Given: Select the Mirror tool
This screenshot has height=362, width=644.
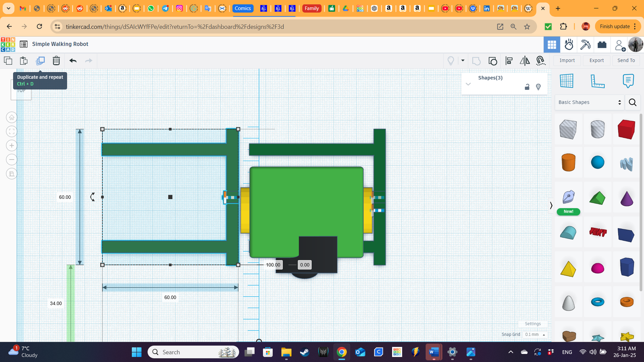Looking at the screenshot, I should [525, 61].
